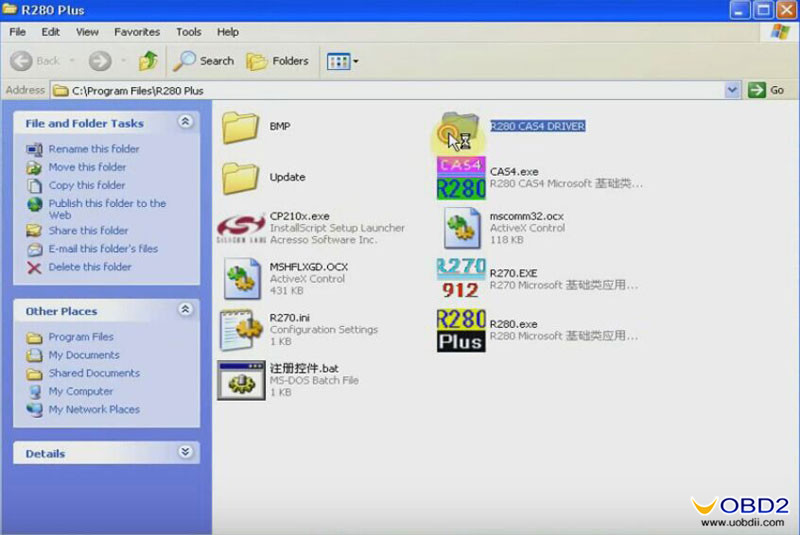Click Publish this folder to the Web
800x535 pixels.
click(x=107, y=209)
